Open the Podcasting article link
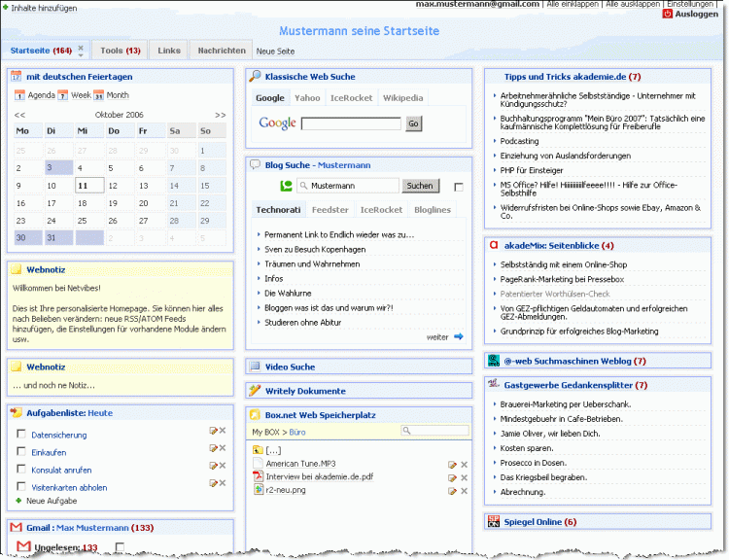 coord(520,141)
